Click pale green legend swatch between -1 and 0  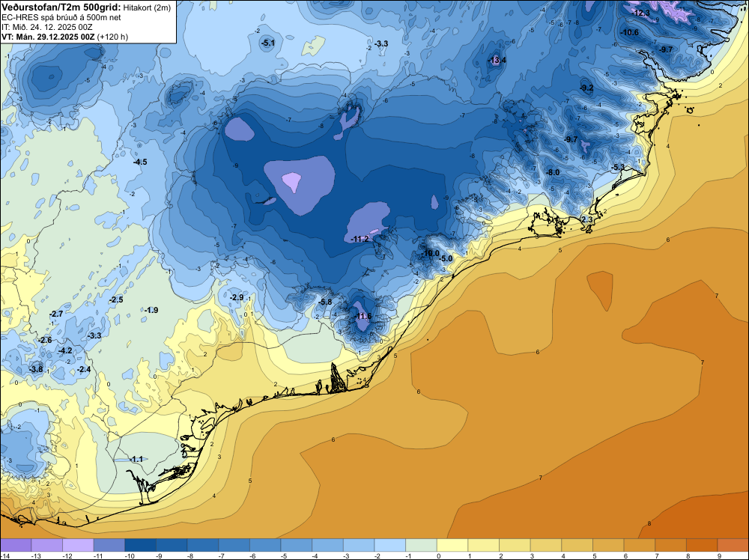(x=421, y=545)
